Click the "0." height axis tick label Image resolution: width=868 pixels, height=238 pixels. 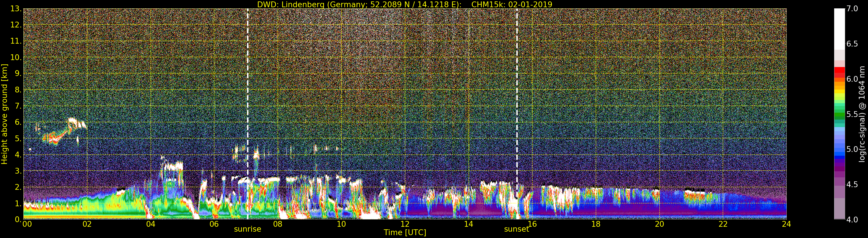[x=18, y=219]
